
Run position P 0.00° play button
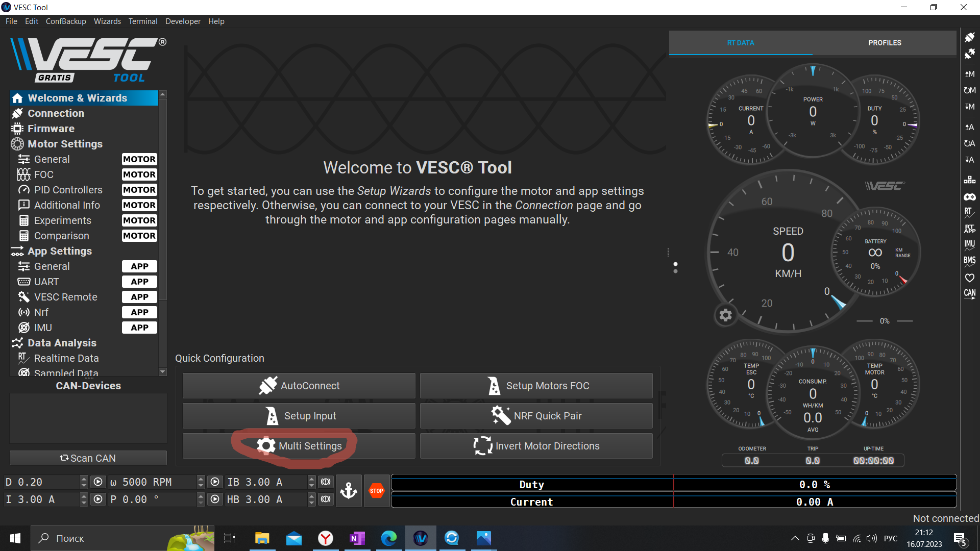coord(215,499)
